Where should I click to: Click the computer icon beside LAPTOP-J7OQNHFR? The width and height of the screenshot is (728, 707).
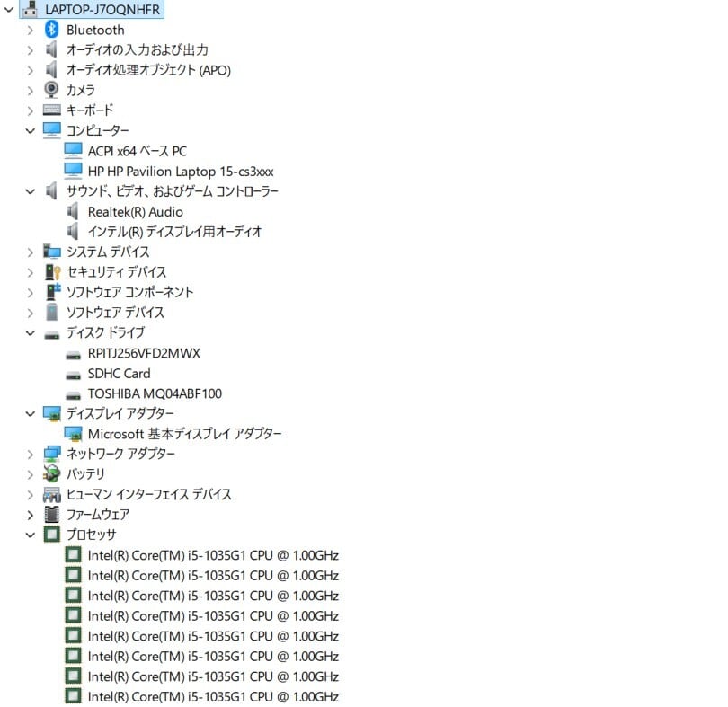pos(30,9)
